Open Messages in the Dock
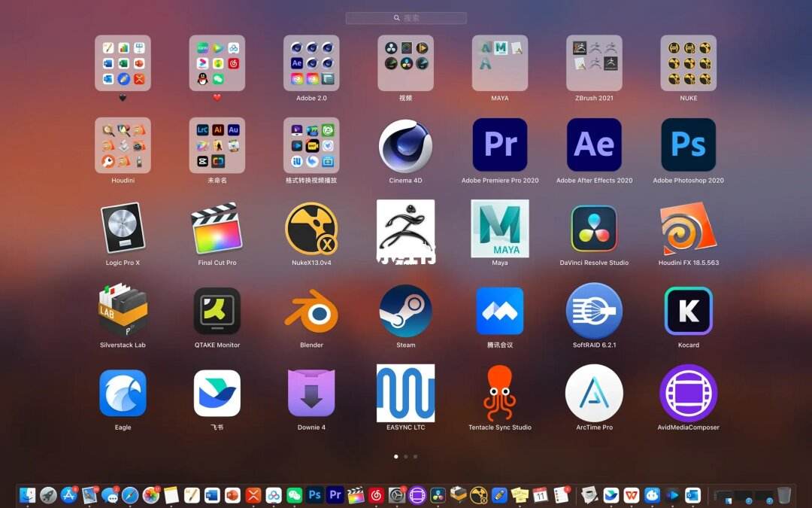Image resolution: width=812 pixels, height=508 pixels. [109, 495]
